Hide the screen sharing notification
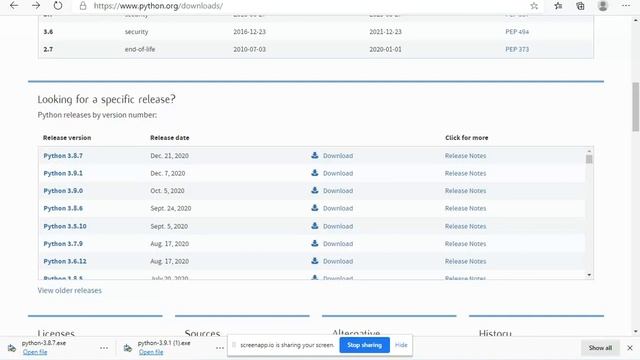Image resolution: width=640 pixels, height=360 pixels. pos(401,345)
